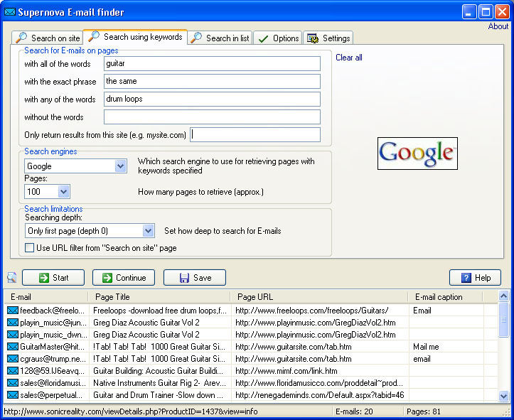Open the Pages count dropdown showing 100
This screenshot has height=420, width=514.
[x=63, y=192]
